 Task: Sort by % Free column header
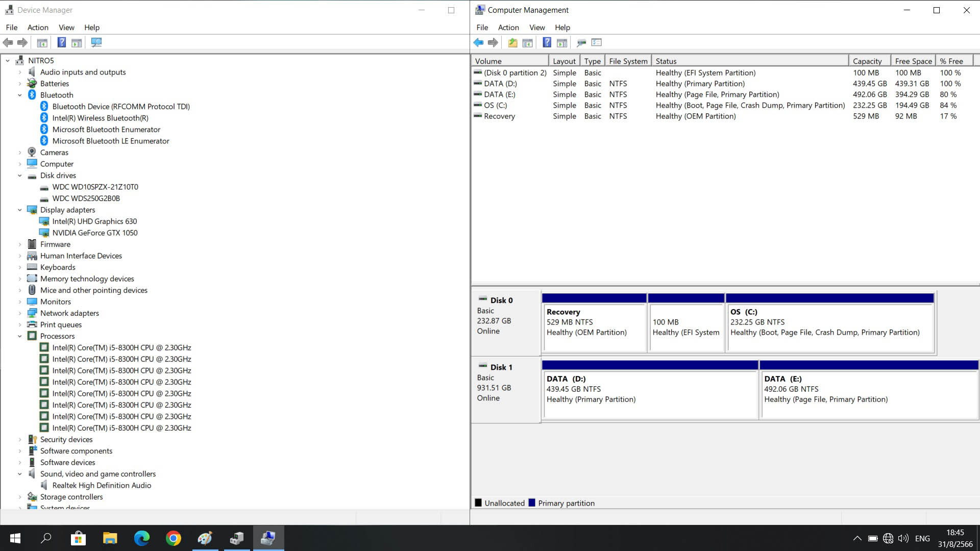(x=954, y=61)
